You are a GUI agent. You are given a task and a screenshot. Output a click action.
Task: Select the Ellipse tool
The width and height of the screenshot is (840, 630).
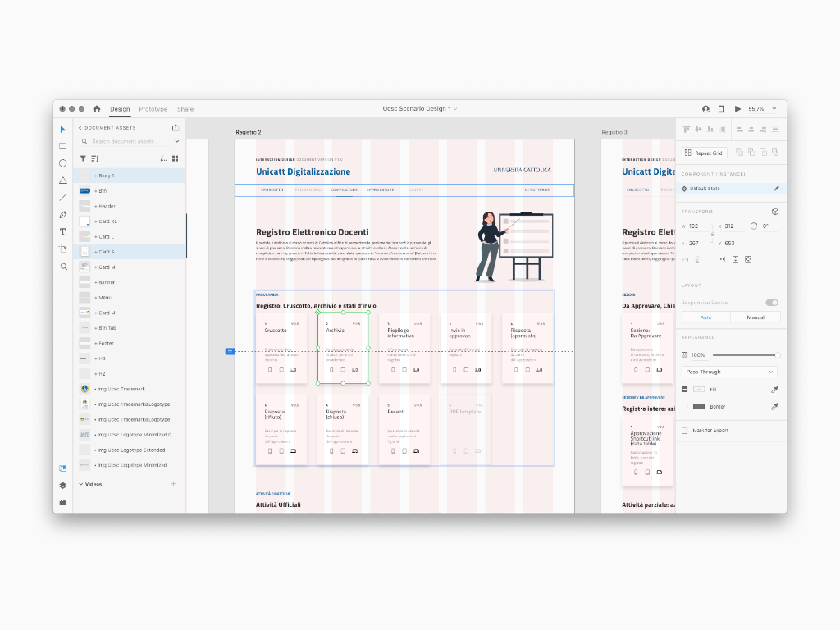pyautogui.click(x=62, y=163)
